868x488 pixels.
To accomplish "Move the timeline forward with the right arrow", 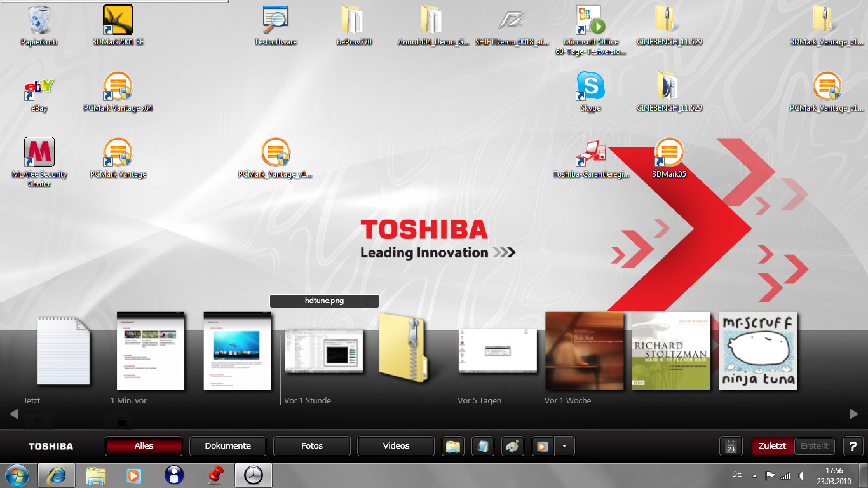I will tap(854, 414).
